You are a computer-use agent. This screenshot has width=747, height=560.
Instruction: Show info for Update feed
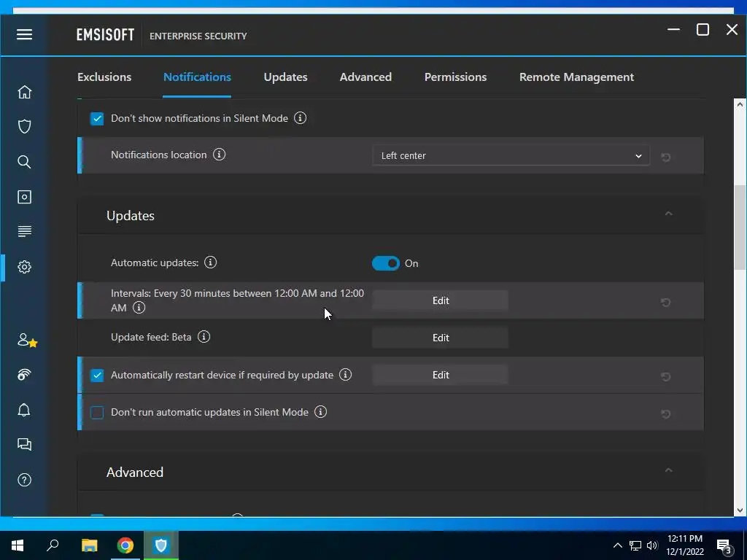click(x=204, y=337)
